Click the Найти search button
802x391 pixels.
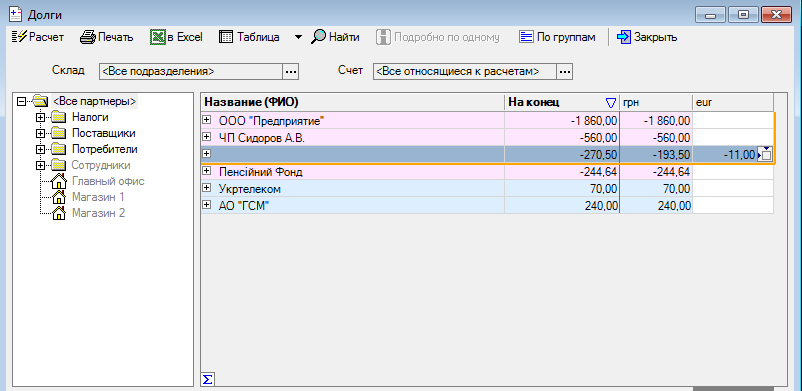pyautogui.click(x=336, y=37)
